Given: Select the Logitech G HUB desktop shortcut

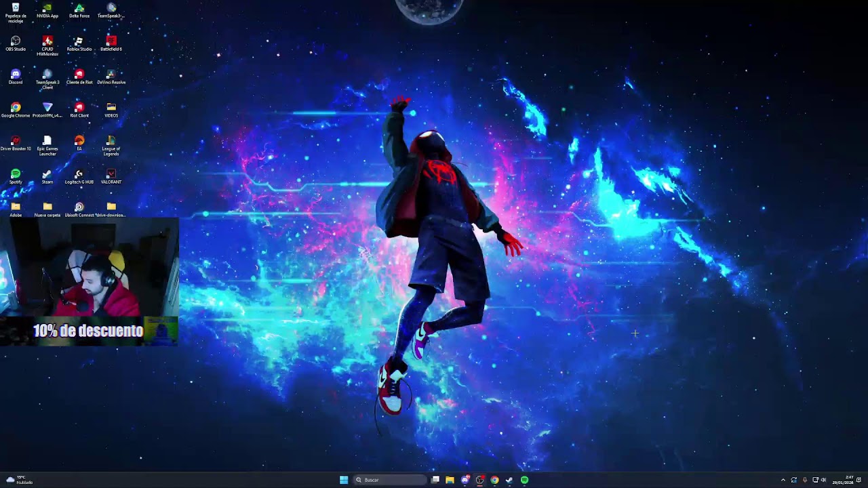Looking at the screenshot, I should 79,177.
